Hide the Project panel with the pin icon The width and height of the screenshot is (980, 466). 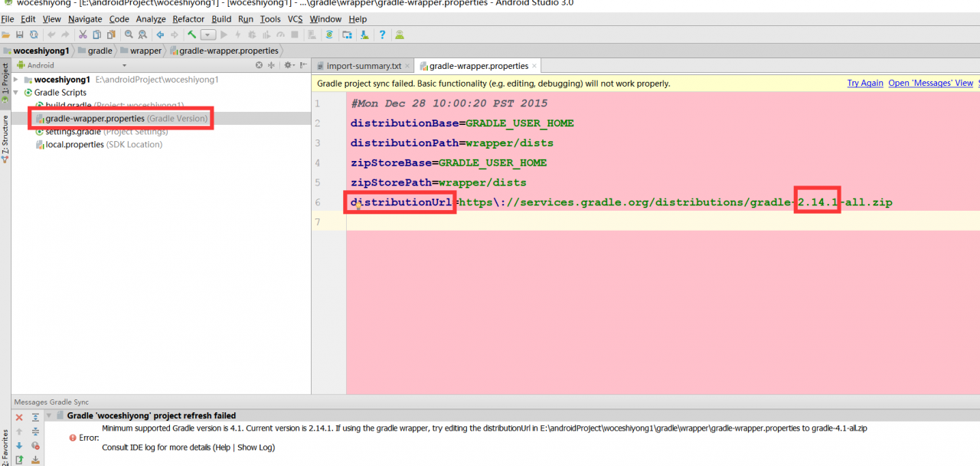[303, 65]
